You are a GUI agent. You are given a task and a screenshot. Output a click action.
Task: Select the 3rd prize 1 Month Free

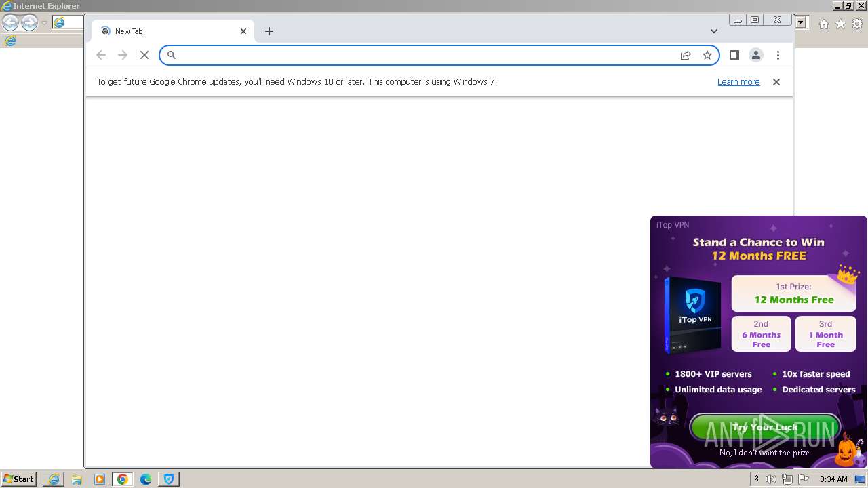click(825, 333)
